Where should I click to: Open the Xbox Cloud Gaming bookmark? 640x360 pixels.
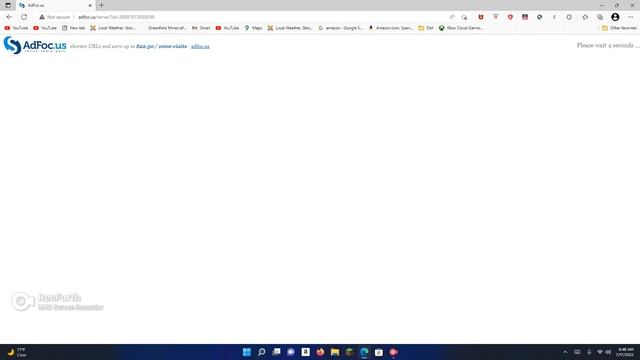[460, 28]
